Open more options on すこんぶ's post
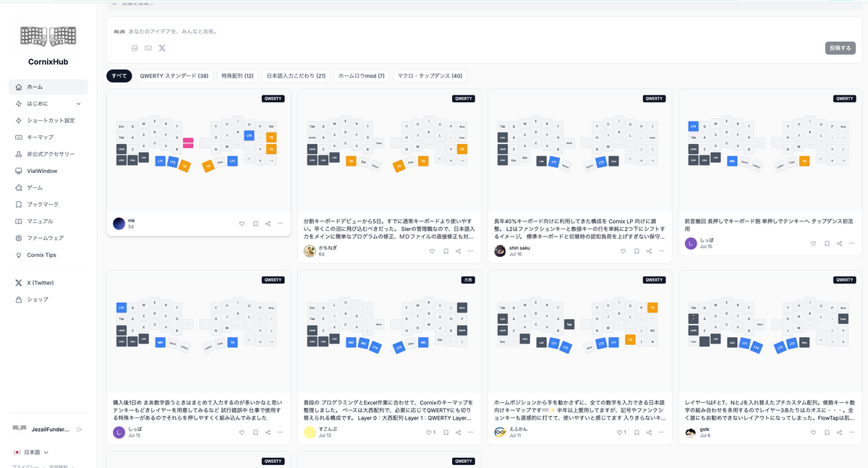The height and width of the screenshot is (468, 868). [471, 432]
